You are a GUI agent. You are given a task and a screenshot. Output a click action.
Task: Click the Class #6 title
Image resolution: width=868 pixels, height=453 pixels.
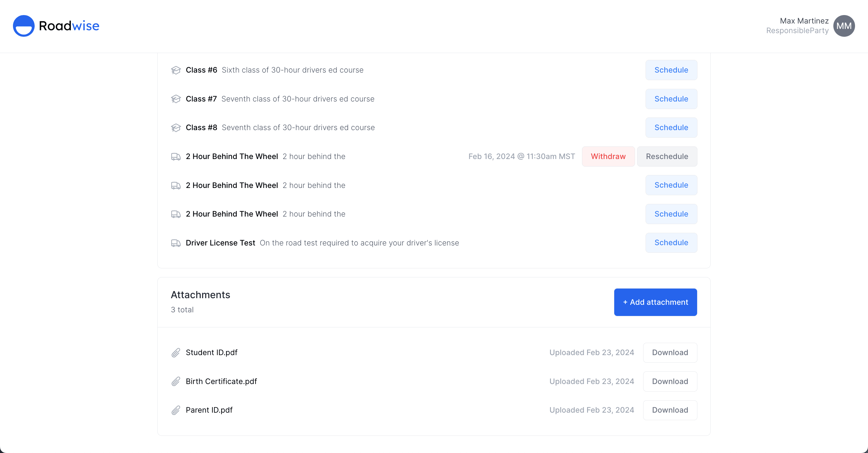202,70
